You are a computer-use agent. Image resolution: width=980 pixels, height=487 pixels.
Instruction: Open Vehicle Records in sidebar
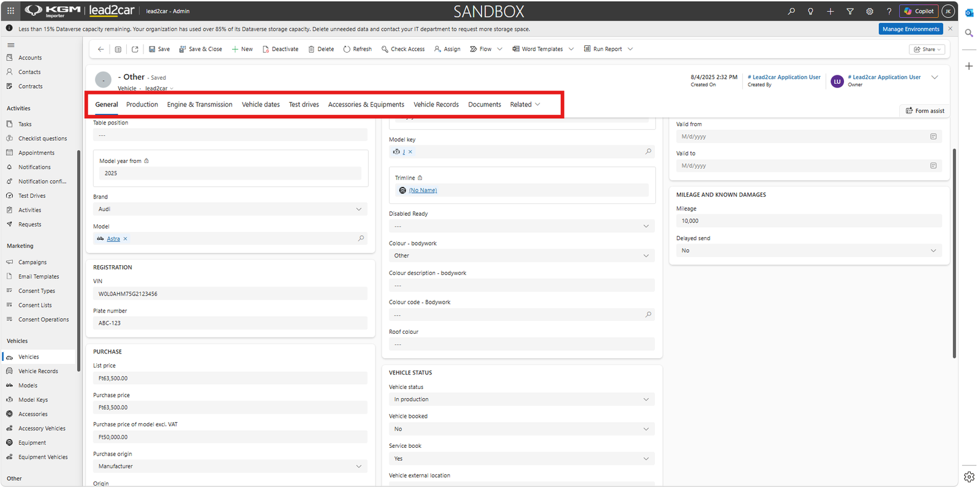[38, 371]
